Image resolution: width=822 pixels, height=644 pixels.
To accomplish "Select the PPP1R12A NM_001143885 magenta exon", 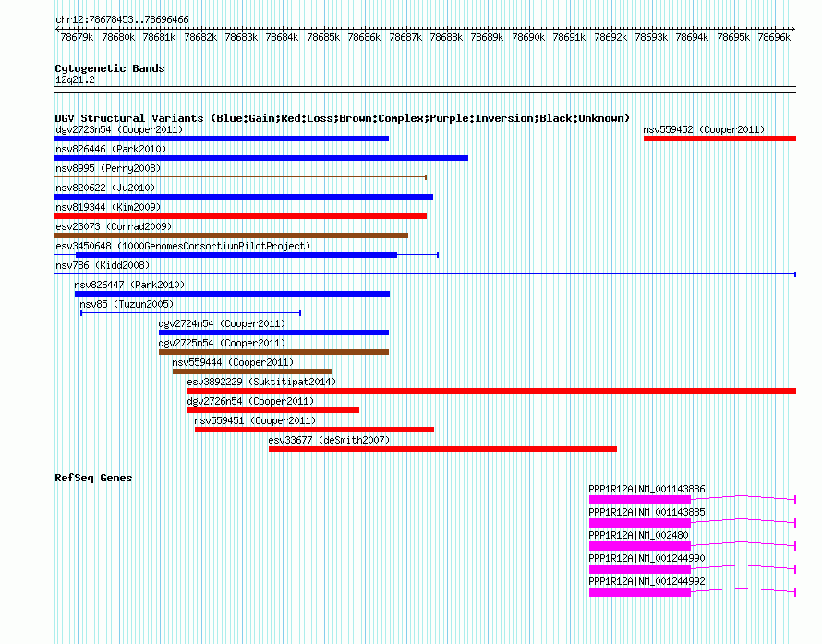I will pyautogui.click(x=640, y=523).
